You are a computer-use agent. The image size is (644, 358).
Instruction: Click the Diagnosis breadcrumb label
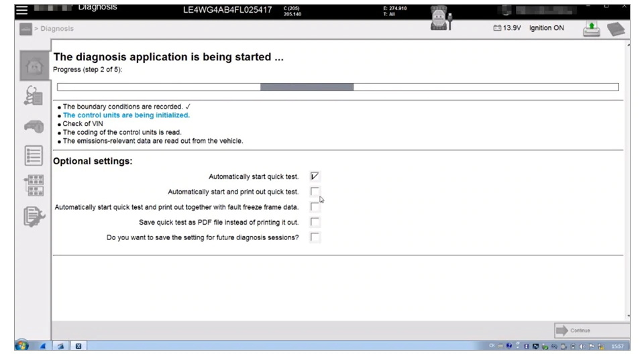57,29
